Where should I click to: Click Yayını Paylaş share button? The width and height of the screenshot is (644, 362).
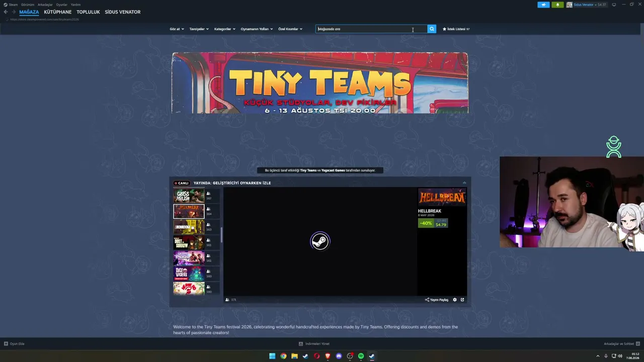437,300
